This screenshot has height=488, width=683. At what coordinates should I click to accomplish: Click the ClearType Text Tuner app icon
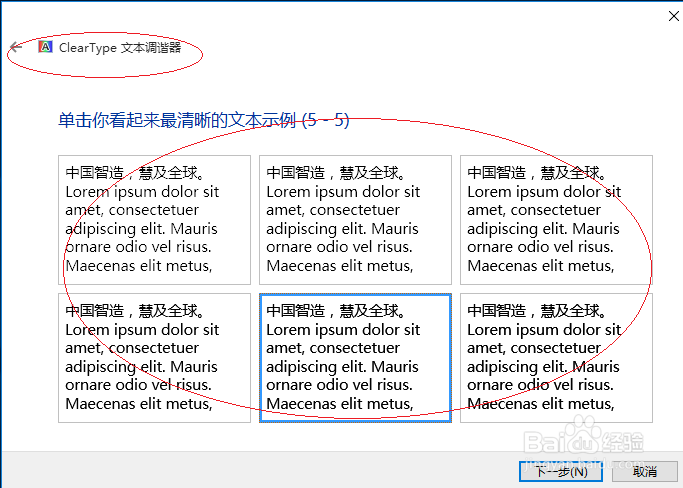click(x=45, y=47)
